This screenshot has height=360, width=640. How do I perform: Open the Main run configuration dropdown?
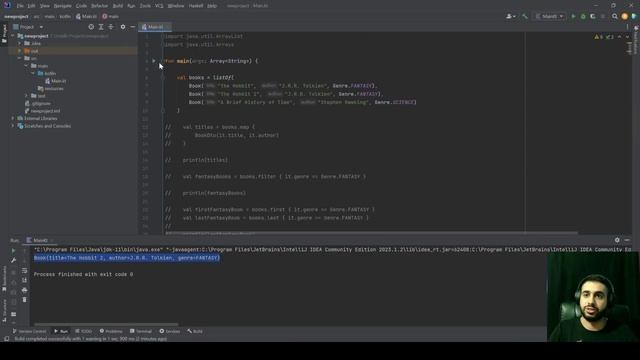(549, 16)
